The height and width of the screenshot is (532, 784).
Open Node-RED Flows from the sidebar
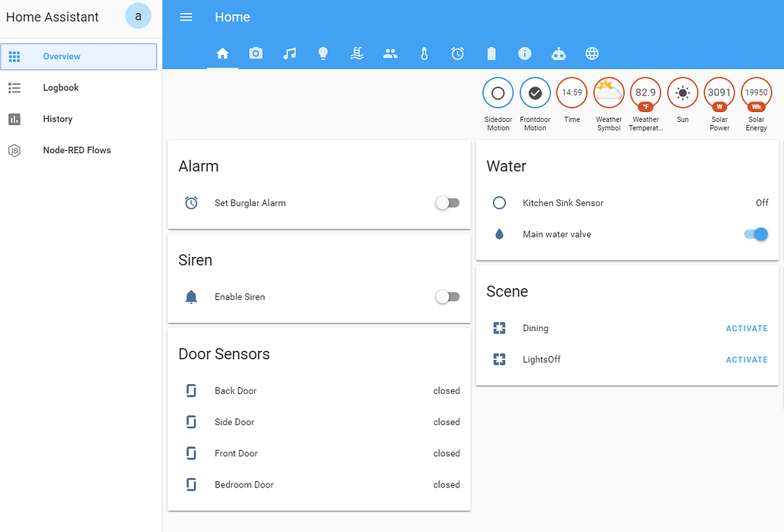[79, 150]
